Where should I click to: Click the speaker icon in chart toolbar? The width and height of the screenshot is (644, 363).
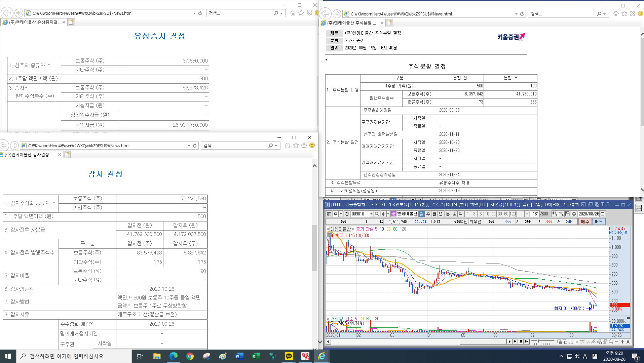(383, 214)
